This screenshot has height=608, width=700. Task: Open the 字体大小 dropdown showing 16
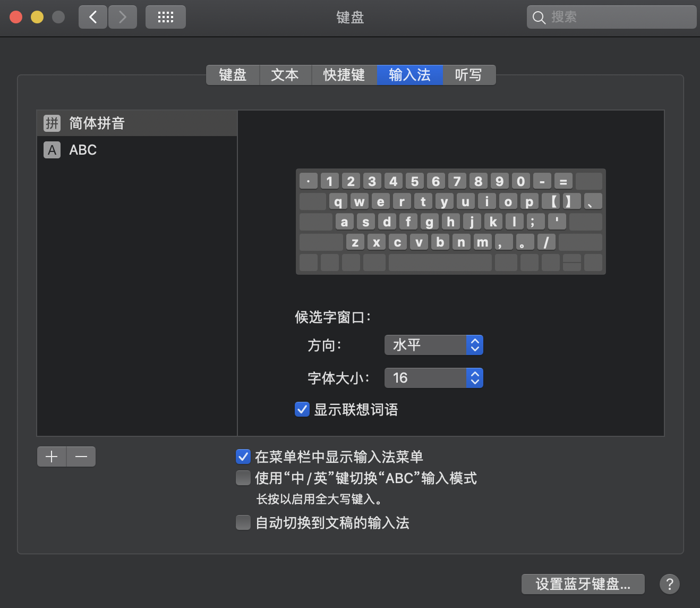tap(433, 378)
